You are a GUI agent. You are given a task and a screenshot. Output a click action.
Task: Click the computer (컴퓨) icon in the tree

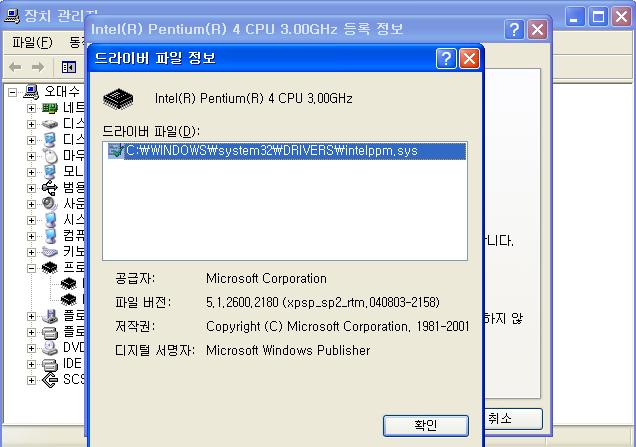click(50, 236)
